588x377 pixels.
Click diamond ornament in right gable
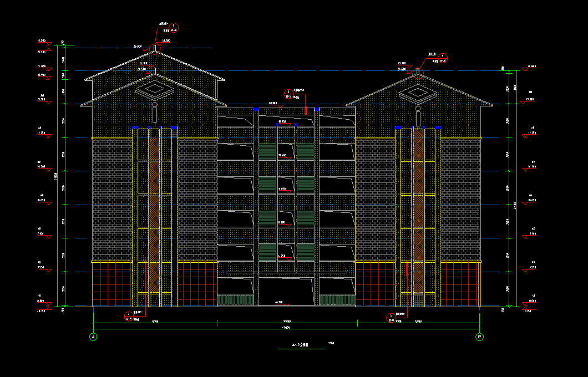pyautogui.click(x=418, y=91)
